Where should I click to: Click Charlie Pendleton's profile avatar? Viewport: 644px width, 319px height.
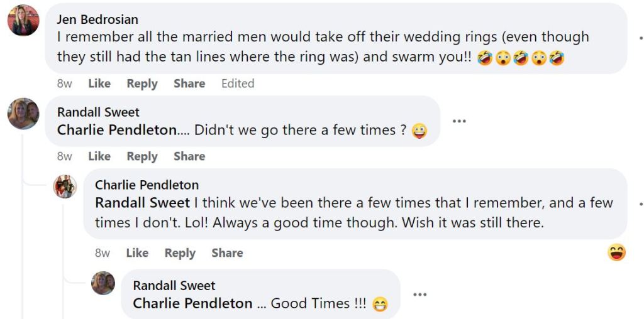(65, 186)
